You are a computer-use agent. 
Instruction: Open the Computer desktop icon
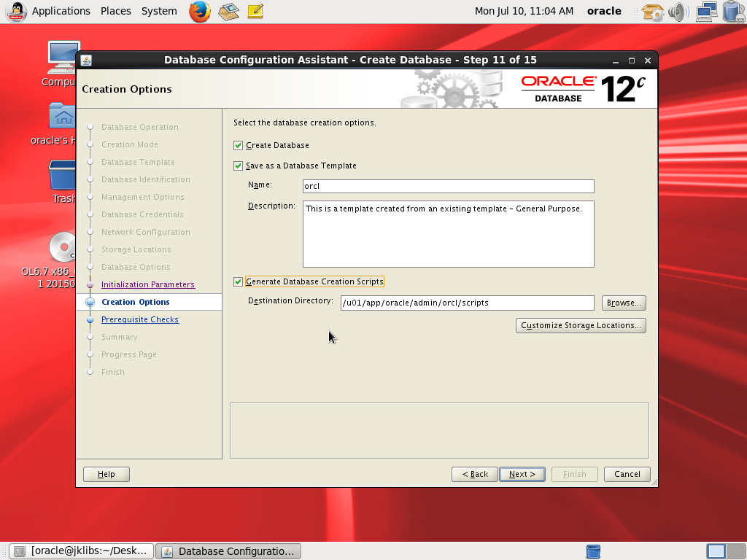pos(64,58)
